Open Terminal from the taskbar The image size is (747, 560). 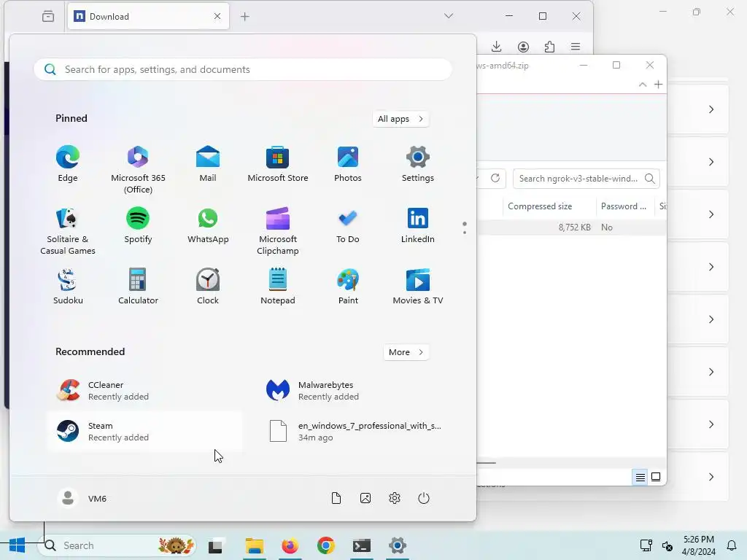click(362, 545)
